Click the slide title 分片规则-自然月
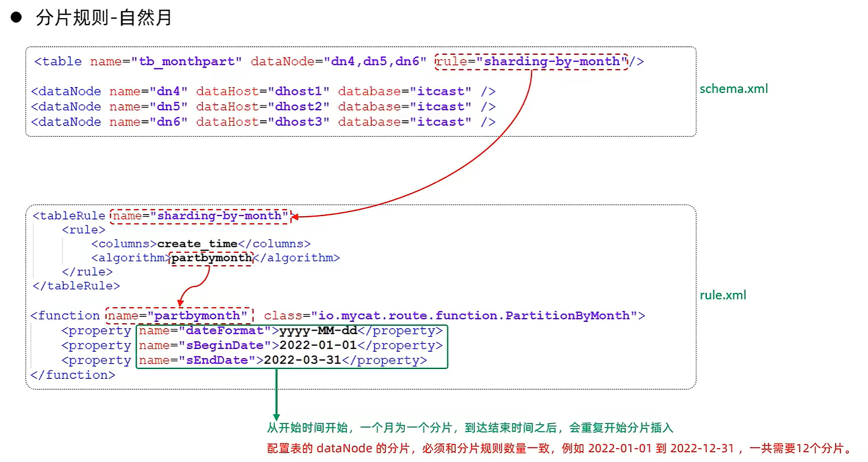This screenshot has height=462, width=868. click(104, 18)
